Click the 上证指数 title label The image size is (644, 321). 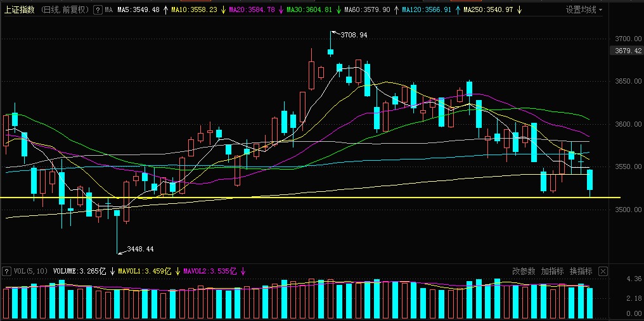click(19, 10)
